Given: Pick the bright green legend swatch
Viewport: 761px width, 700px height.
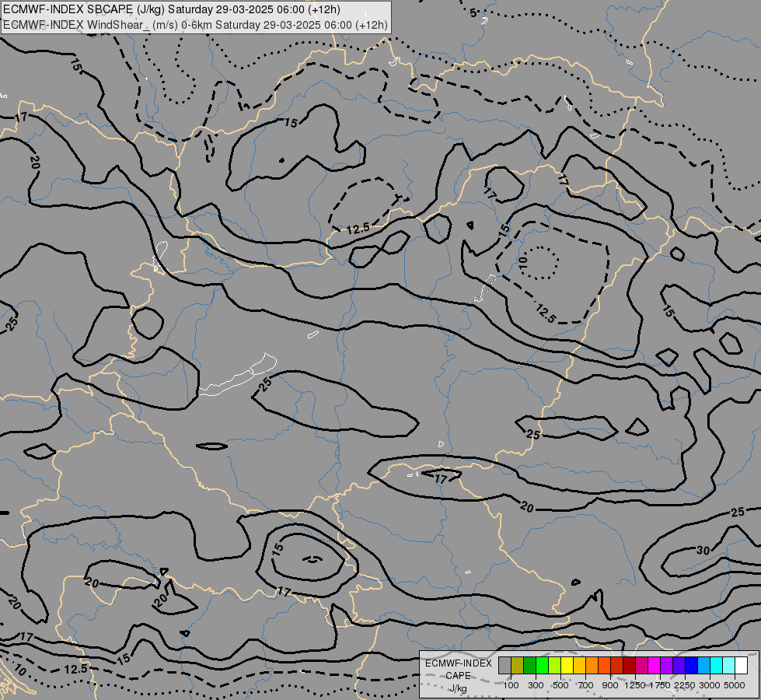Looking at the screenshot, I should [x=542, y=666].
